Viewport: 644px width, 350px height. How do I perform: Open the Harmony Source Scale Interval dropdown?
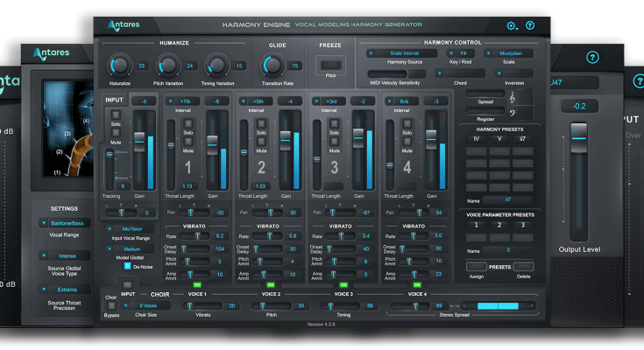click(x=402, y=53)
